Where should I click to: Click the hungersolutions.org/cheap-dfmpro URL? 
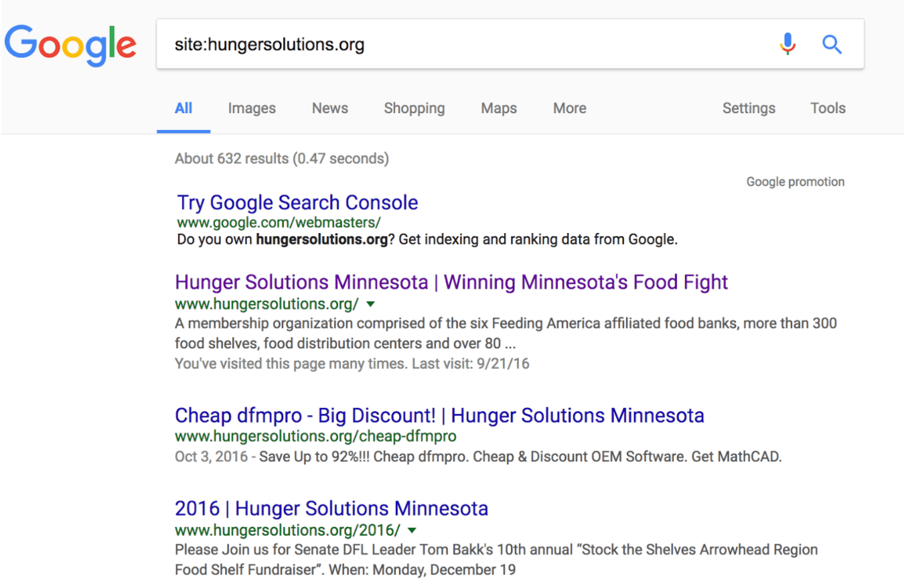pos(315,437)
